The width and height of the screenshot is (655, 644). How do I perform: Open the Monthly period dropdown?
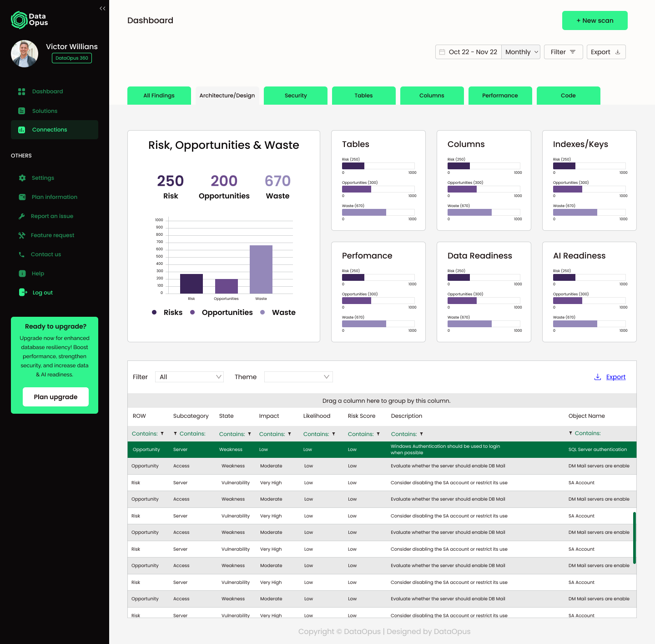tap(521, 52)
